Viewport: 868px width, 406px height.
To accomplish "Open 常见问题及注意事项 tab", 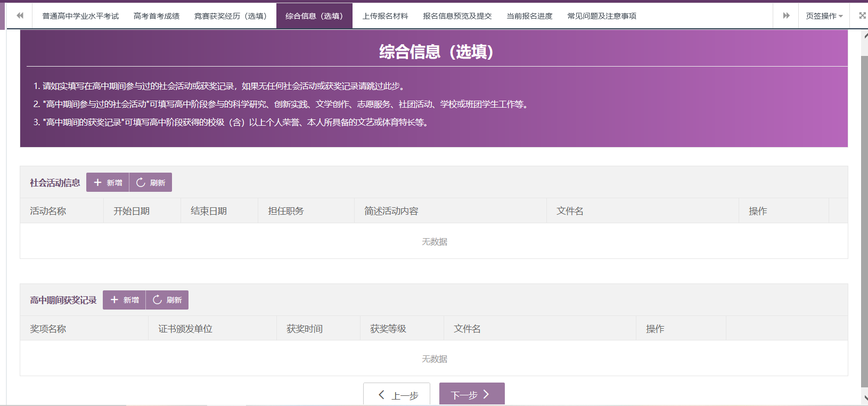I will pyautogui.click(x=602, y=16).
